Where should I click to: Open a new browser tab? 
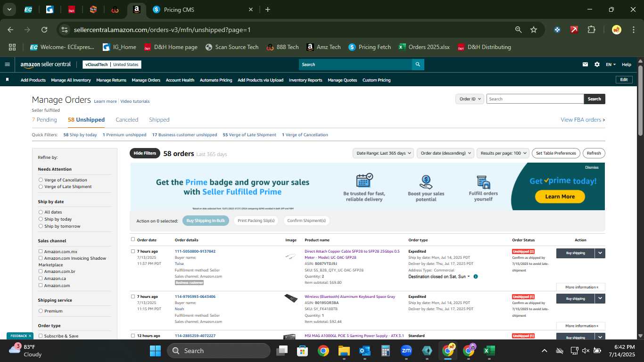coord(268,9)
